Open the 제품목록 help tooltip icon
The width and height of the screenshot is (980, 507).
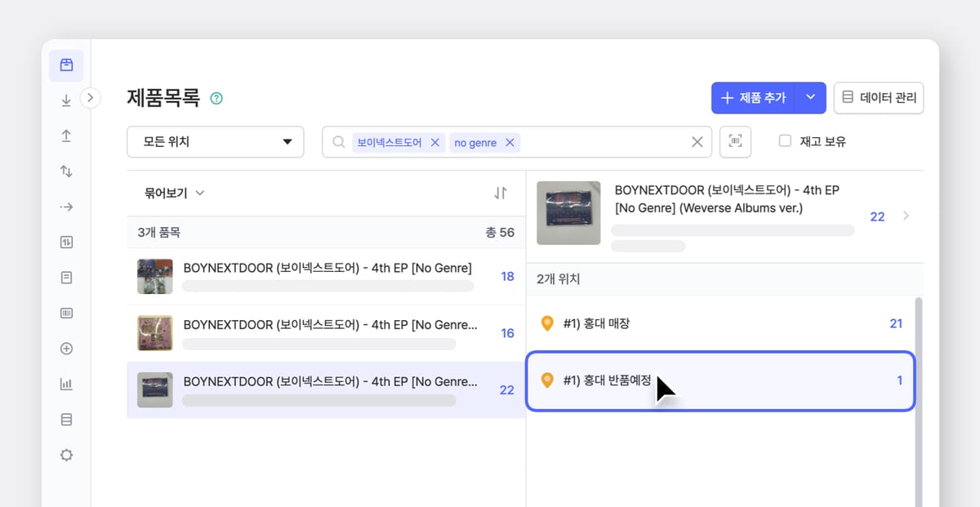pos(216,98)
